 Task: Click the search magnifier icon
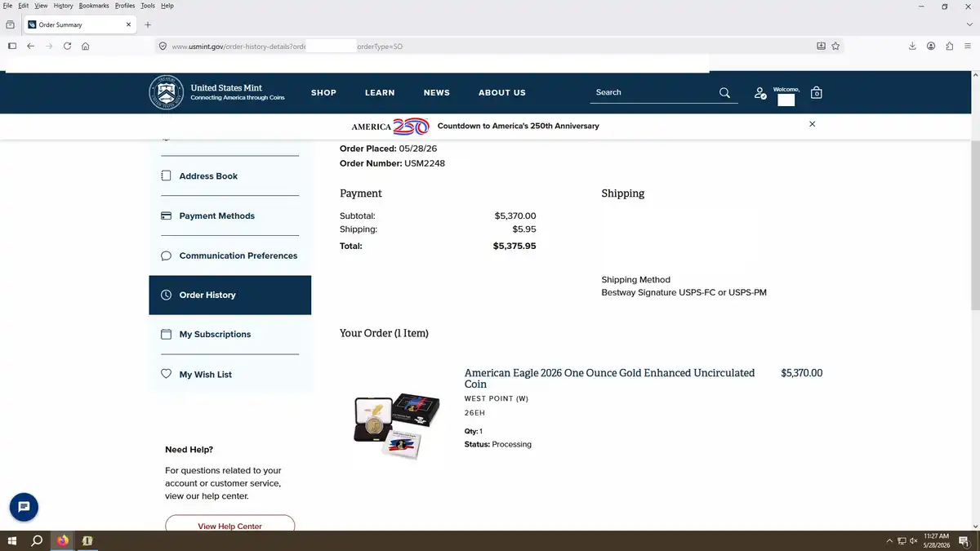point(724,93)
